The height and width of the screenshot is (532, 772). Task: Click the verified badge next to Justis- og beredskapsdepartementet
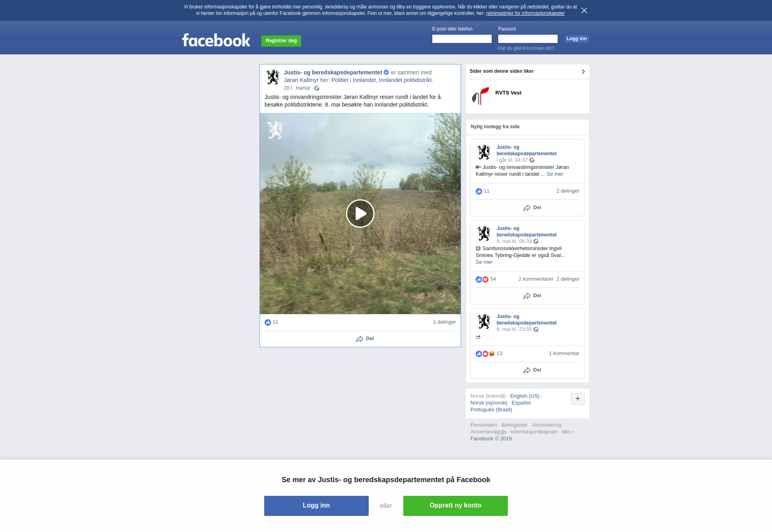click(386, 72)
